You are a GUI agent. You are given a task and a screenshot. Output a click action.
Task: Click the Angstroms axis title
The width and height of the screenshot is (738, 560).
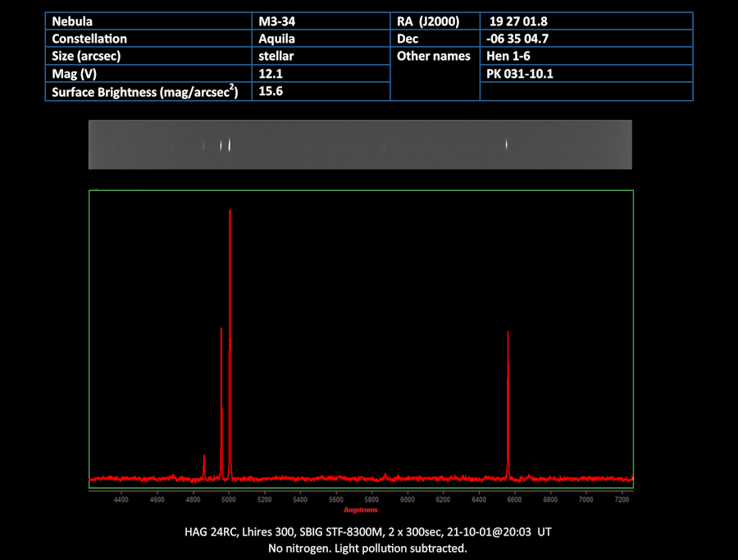[x=361, y=510]
